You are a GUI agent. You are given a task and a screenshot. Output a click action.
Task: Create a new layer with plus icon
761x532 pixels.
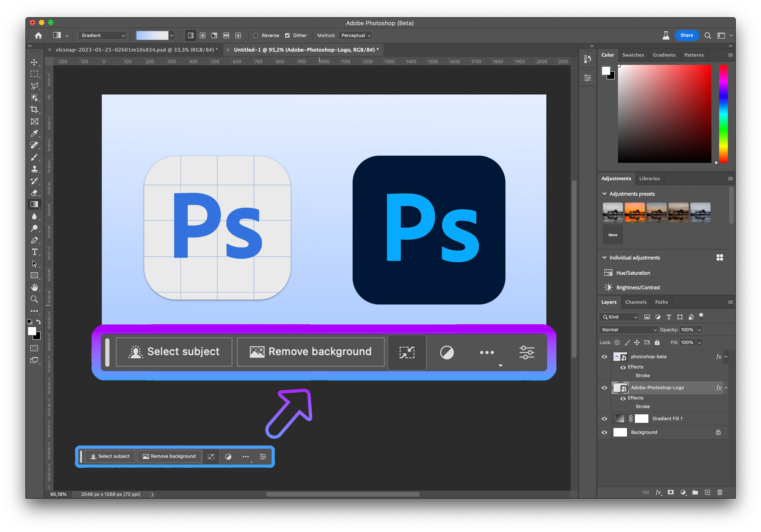[707, 492]
